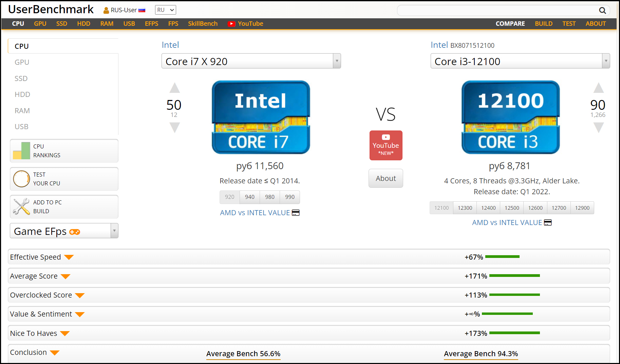Click the Intel Core i7 chip image
The width and height of the screenshot is (620, 364).
tap(261, 117)
